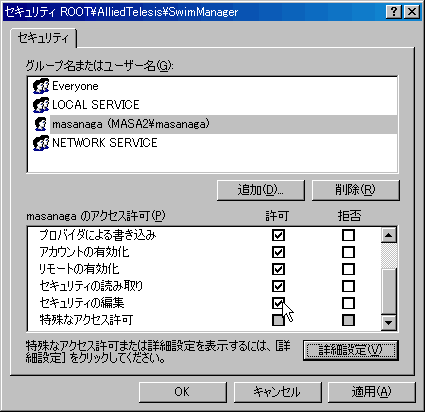Click permissions list scroll down arrow
Viewport: 425px width, 412px height.
click(389, 322)
